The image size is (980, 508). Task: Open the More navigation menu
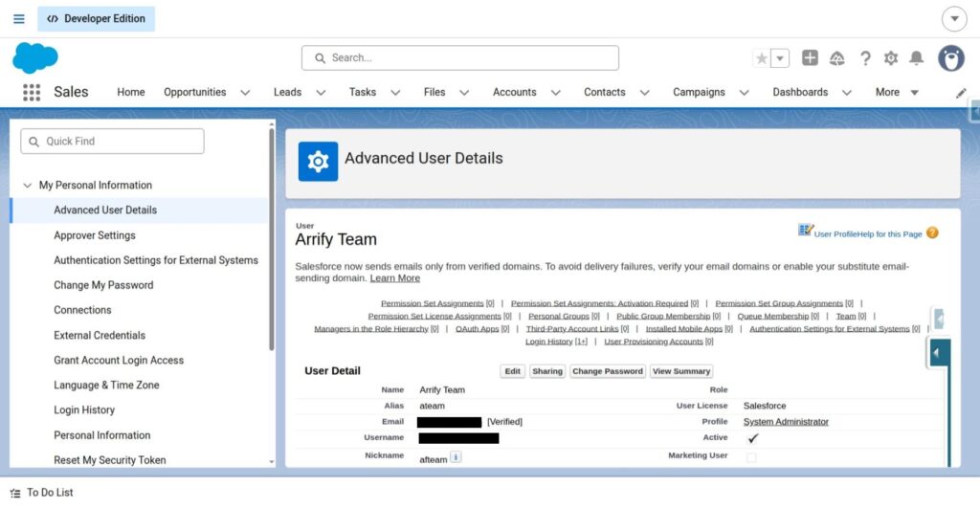[x=897, y=93]
